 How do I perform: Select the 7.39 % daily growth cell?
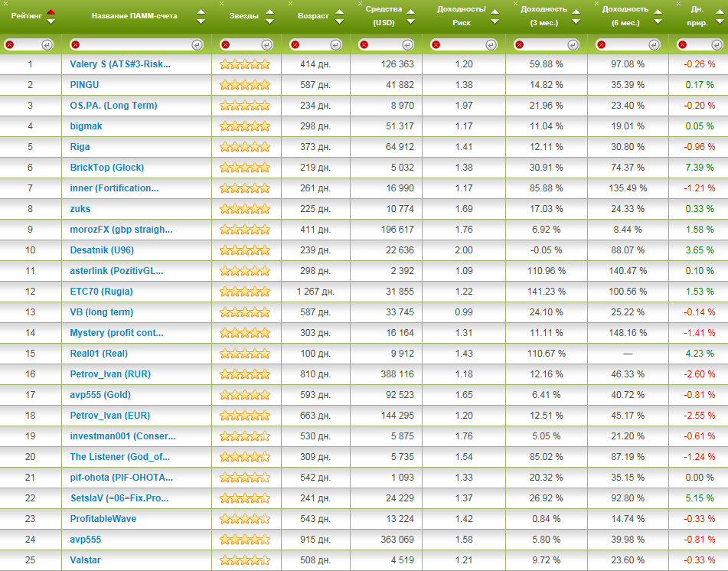(x=699, y=168)
